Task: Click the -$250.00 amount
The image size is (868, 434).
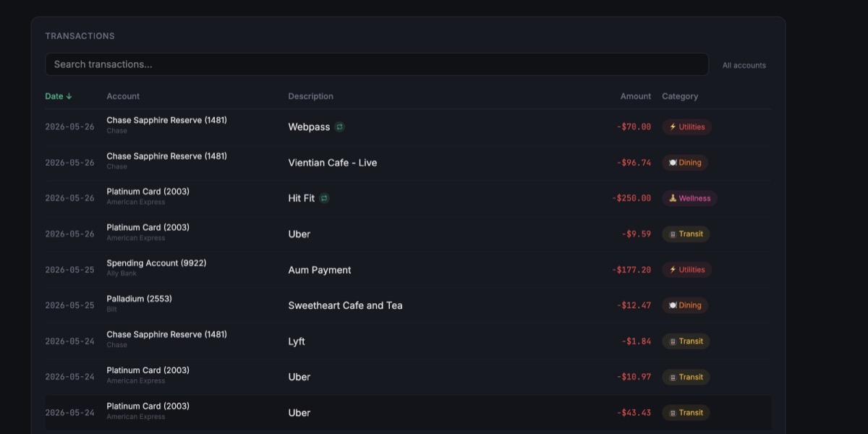Action: click(x=631, y=198)
